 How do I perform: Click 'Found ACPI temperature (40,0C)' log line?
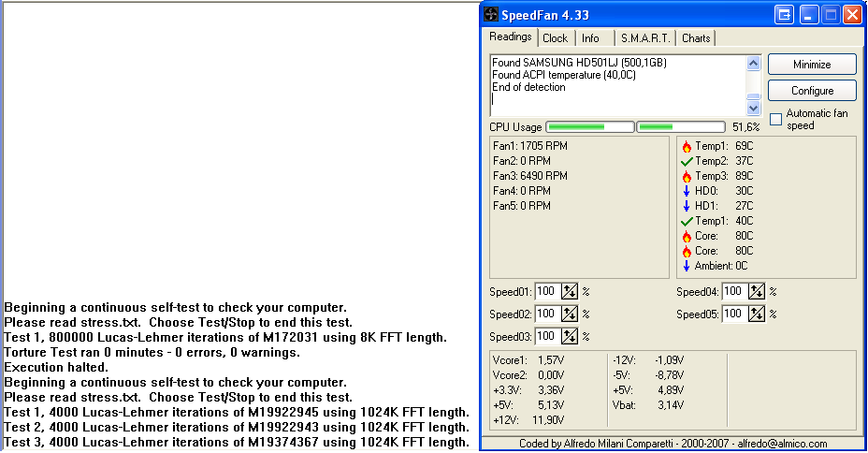563,75
